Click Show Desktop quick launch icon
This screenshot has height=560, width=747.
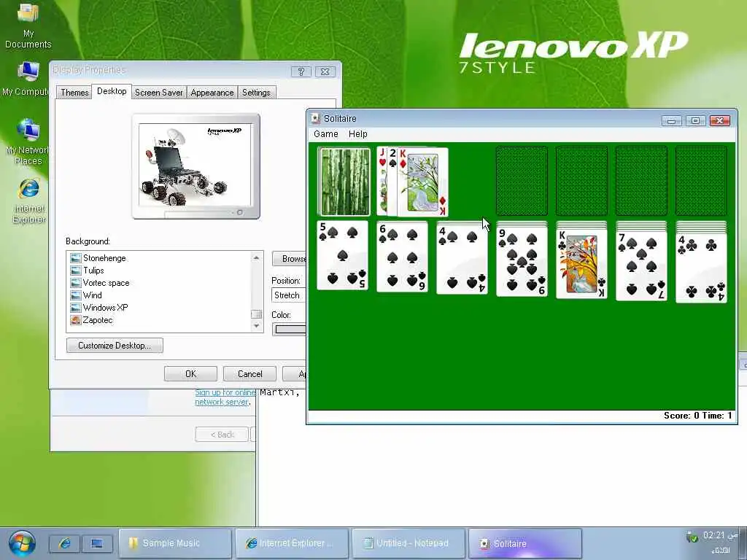tap(97, 543)
